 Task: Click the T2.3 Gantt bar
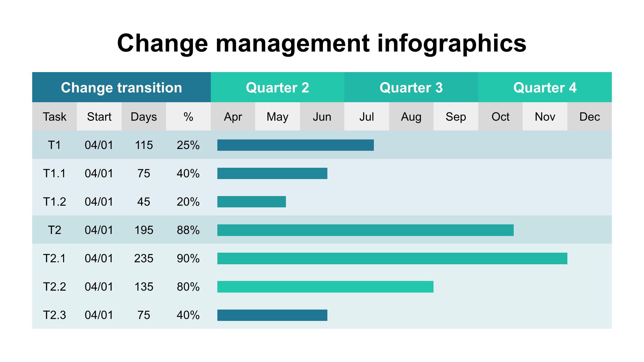272,315
